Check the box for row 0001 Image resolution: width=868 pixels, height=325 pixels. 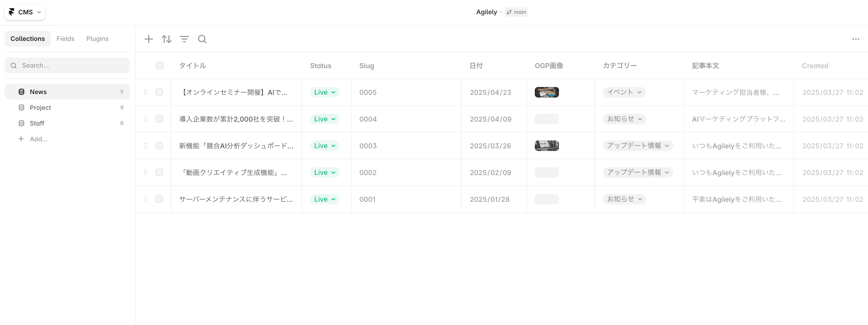pos(160,199)
